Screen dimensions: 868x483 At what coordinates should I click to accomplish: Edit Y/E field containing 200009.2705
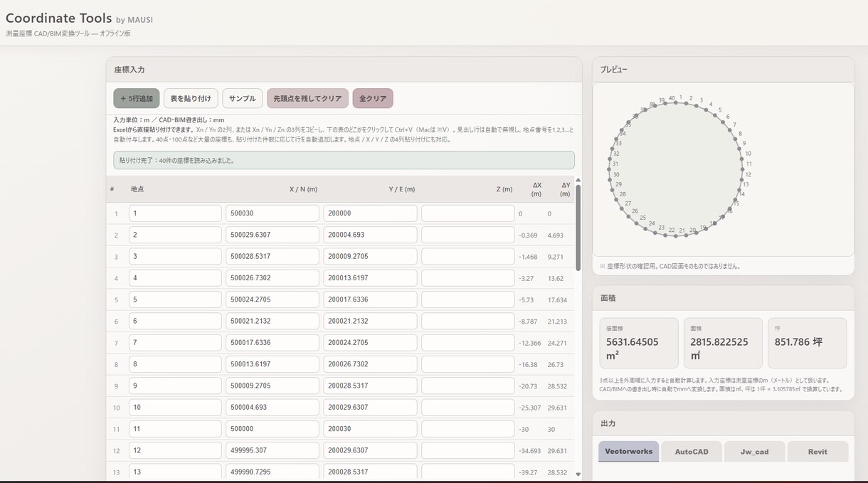coord(370,256)
